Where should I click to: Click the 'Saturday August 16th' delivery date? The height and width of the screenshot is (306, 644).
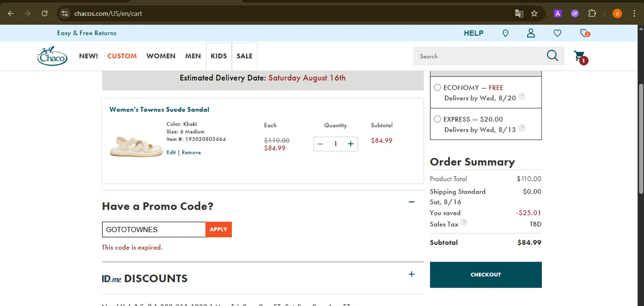coord(307,78)
